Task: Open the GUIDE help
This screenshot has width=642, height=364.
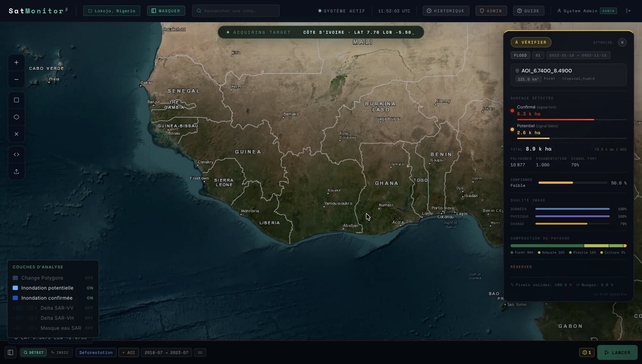Action: tap(528, 11)
